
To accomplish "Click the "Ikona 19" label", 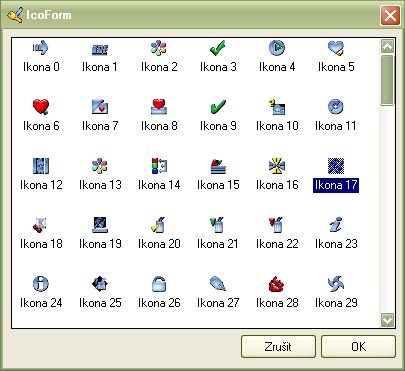I will click(100, 244).
